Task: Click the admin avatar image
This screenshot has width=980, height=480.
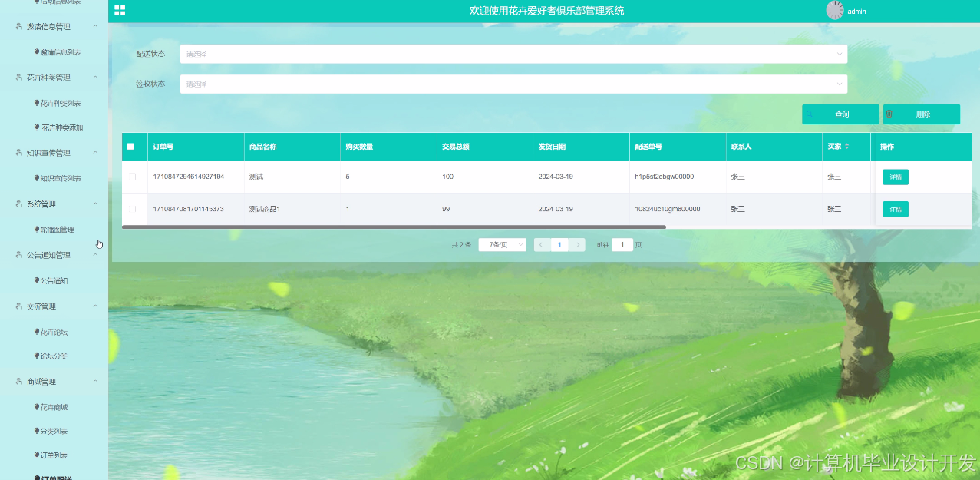Action: click(835, 10)
